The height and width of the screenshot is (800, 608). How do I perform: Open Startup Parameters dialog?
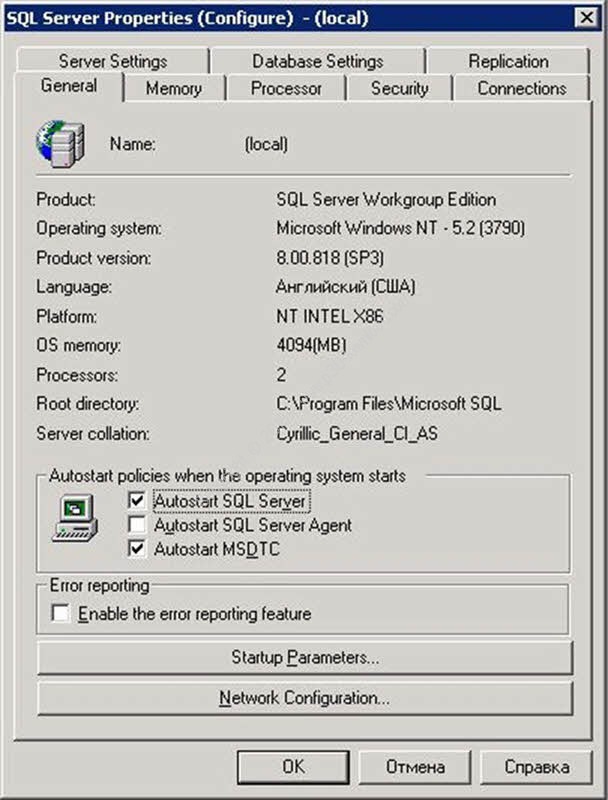tap(304, 658)
